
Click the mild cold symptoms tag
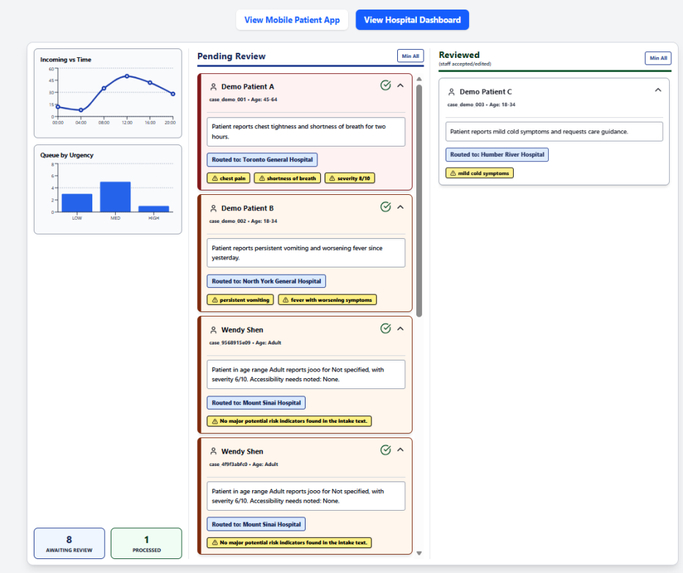[x=480, y=173]
